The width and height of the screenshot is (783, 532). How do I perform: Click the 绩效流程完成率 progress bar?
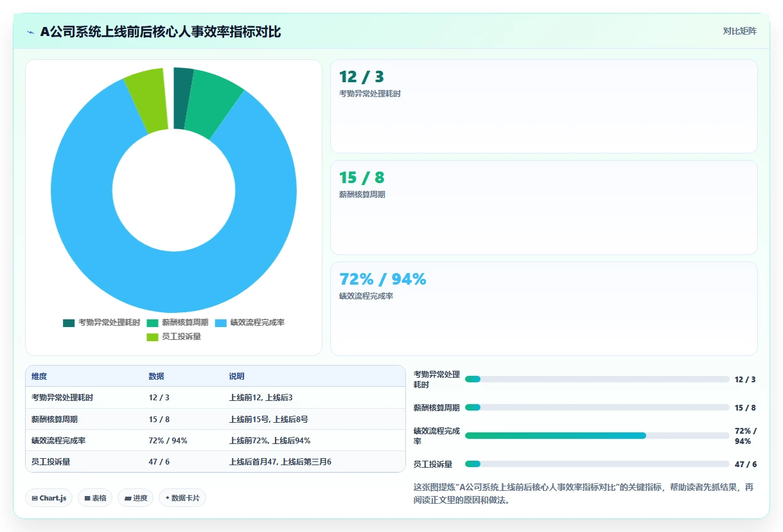click(x=597, y=436)
